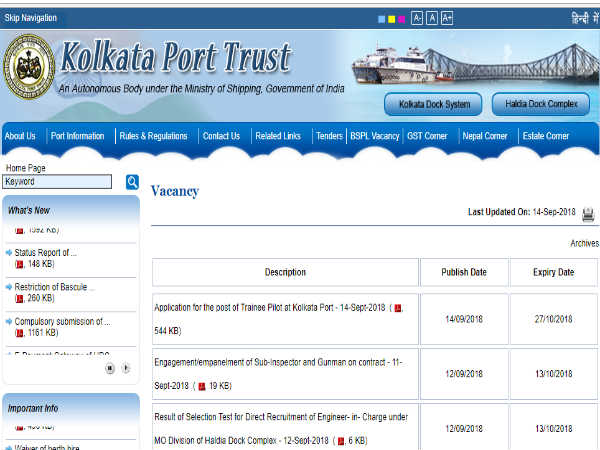600x450 pixels.
Task: Increase text size with A+ icon
Action: 447,18
